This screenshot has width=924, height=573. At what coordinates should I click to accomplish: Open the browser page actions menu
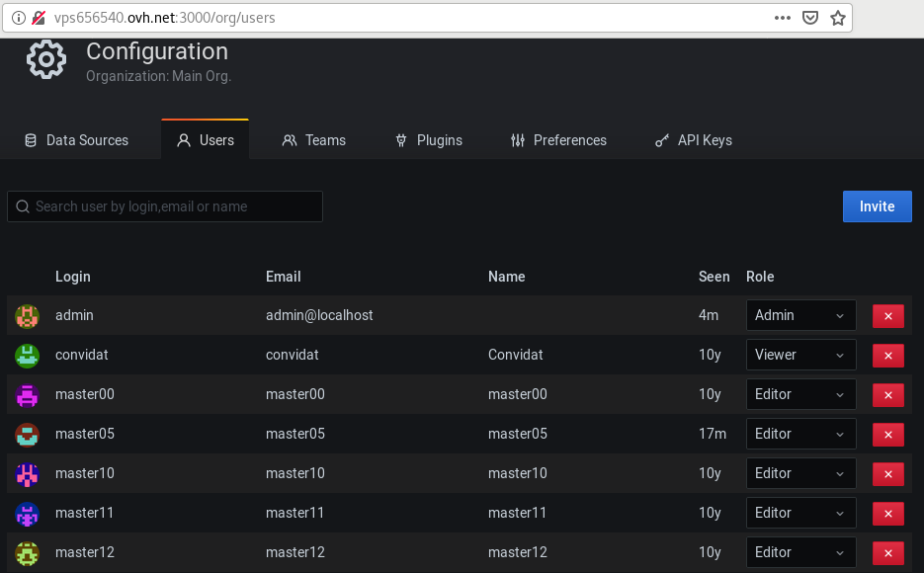[x=783, y=18]
